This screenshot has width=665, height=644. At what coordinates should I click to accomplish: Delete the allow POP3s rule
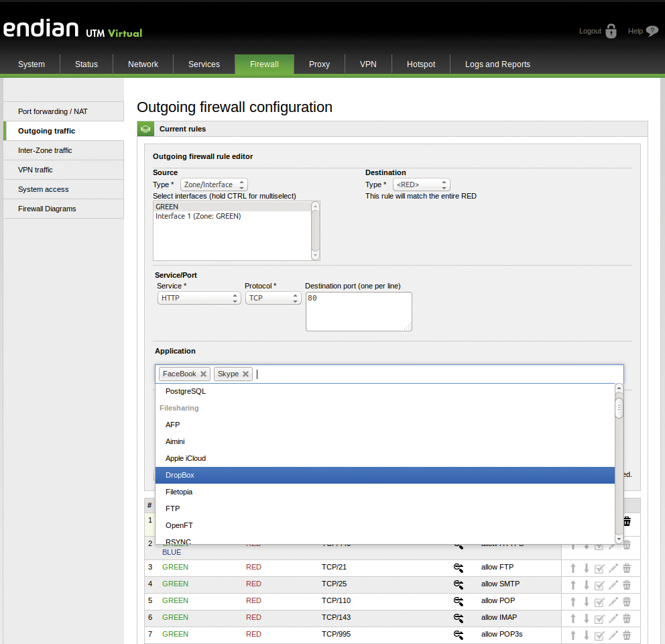pyautogui.click(x=627, y=635)
